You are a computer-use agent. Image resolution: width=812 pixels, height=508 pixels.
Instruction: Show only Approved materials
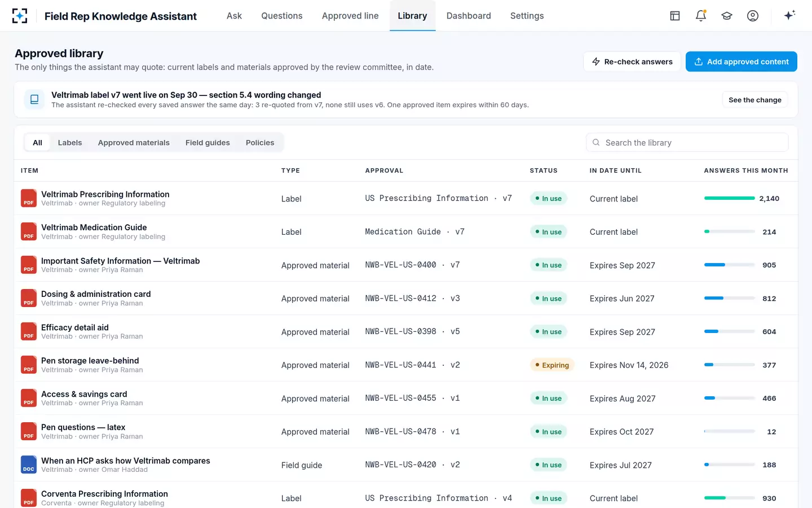(x=134, y=143)
